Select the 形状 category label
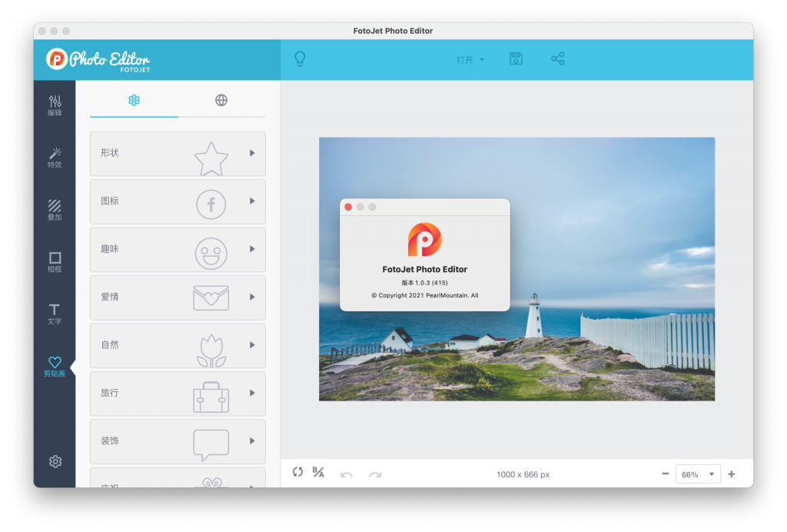 pyautogui.click(x=109, y=153)
